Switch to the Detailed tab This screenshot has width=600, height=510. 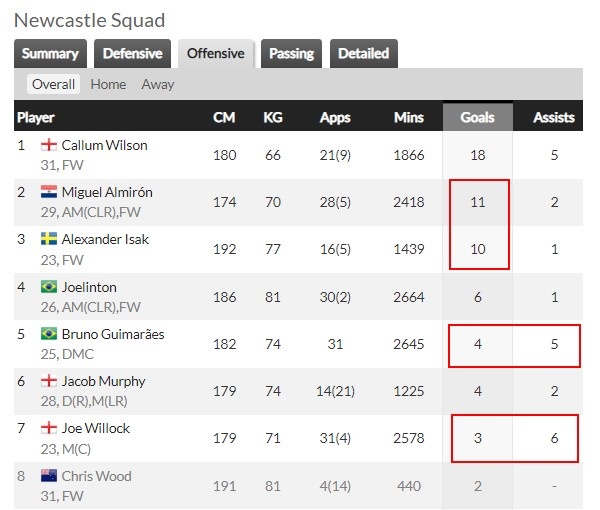click(364, 54)
